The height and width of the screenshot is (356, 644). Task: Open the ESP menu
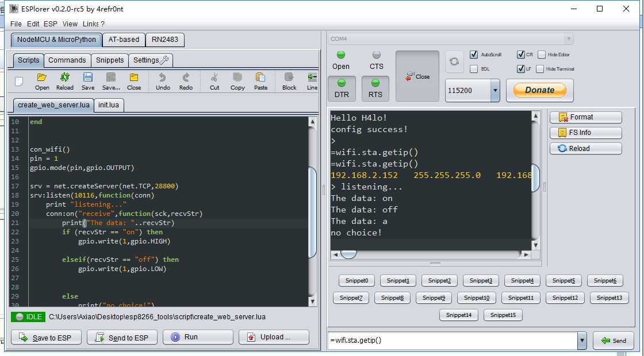(x=51, y=24)
